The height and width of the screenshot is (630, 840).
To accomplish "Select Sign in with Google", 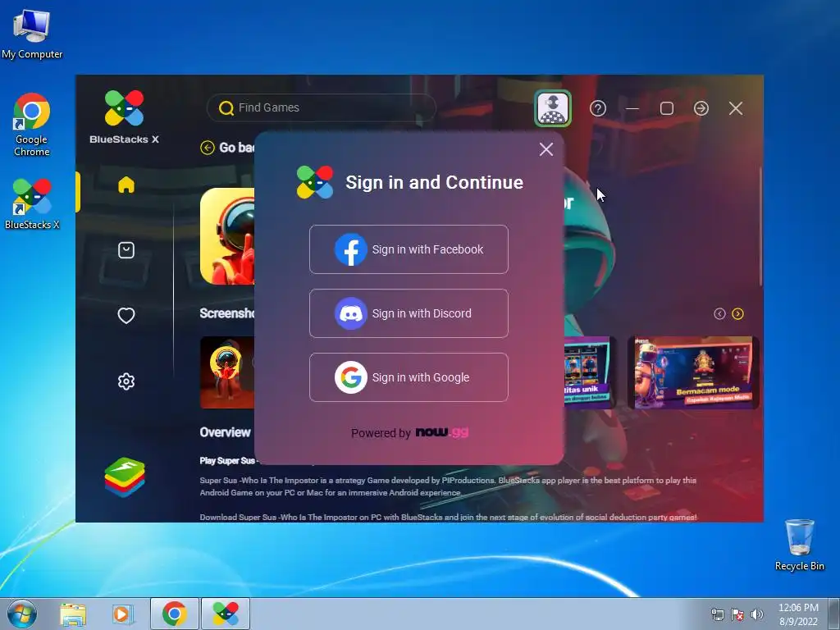I will pyautogui.click(x=409, y=377).
